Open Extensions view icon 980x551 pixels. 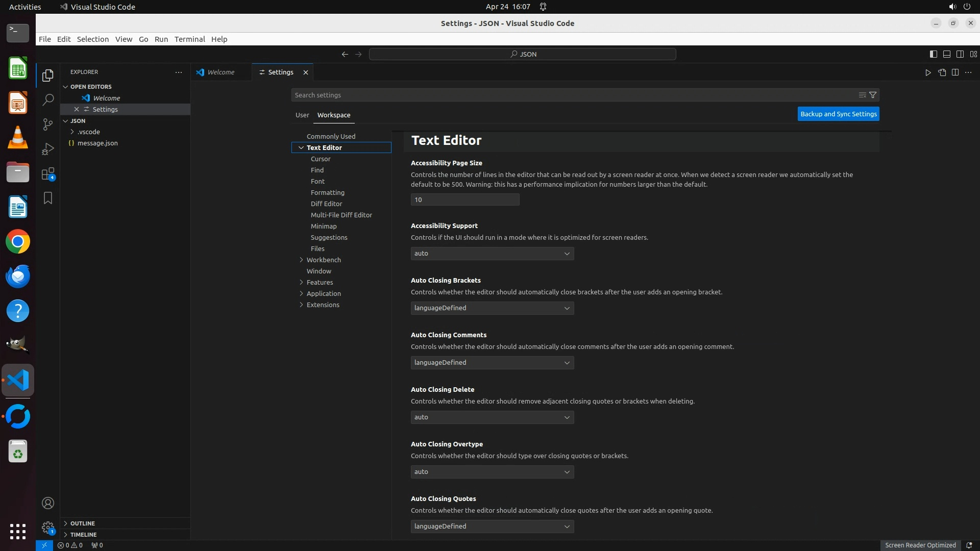pyautogui.click(x=48, y=174)
